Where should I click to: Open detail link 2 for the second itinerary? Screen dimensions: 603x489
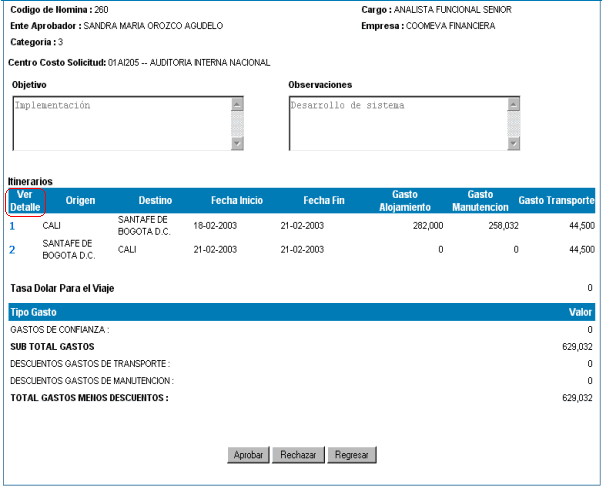tap(13, 249)
